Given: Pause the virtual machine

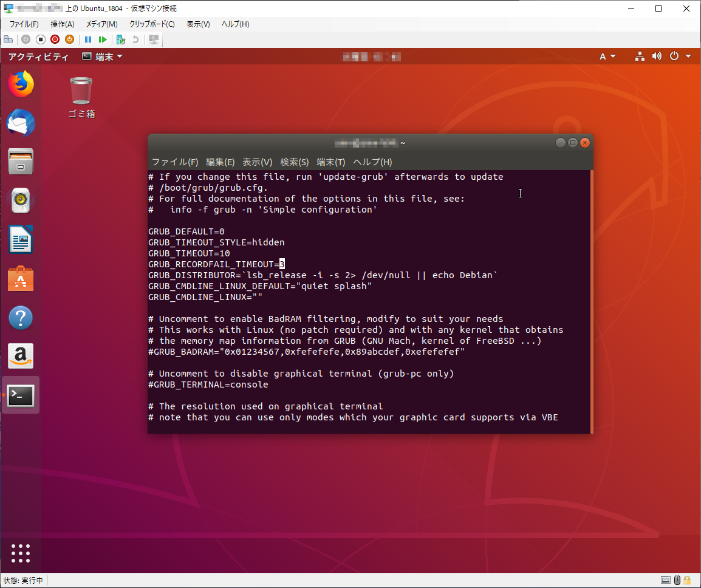Looking at the screenshot, I should pyautogui.click(x=87, y=39).
